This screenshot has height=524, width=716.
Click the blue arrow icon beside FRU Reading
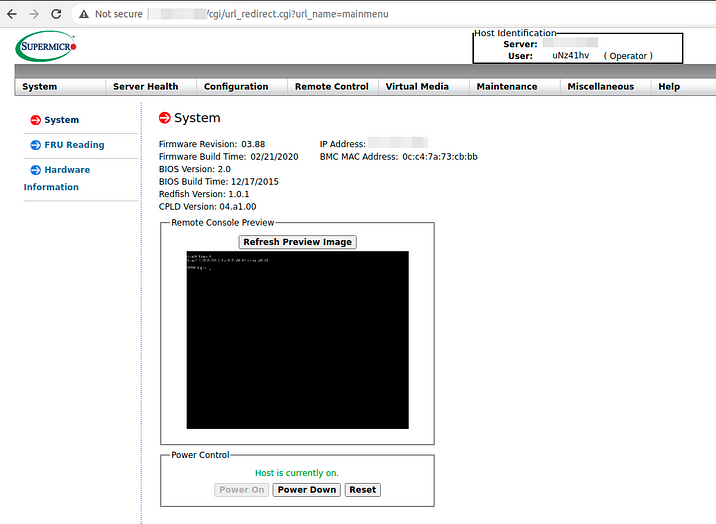click(36, 145)
